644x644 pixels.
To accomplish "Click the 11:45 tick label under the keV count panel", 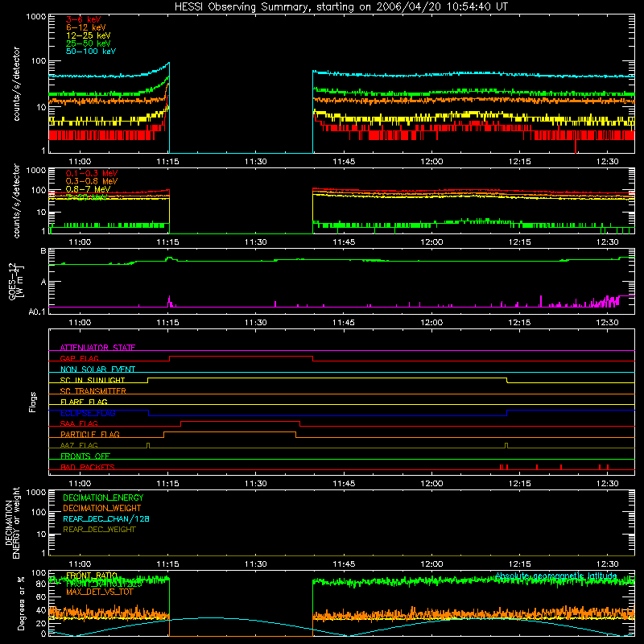I will coord(344,162).
